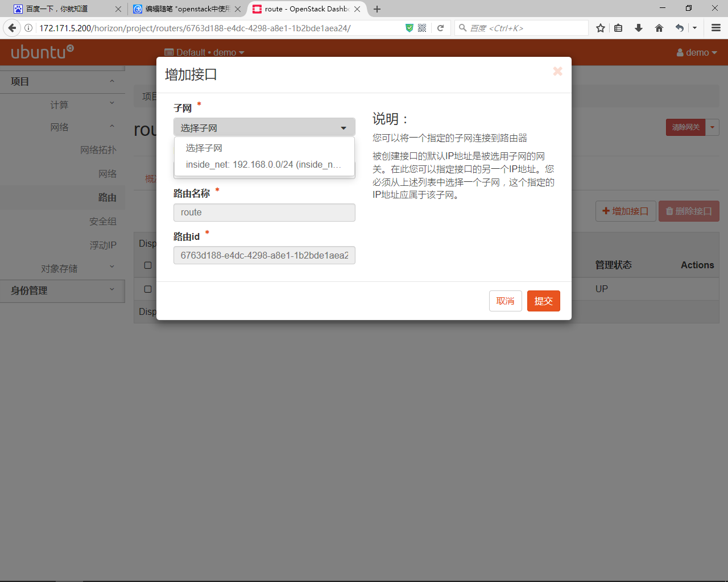Bookmark this page with star icon
Image resolution: width=728 pixels, height=582 pixels.
point(601,28)
